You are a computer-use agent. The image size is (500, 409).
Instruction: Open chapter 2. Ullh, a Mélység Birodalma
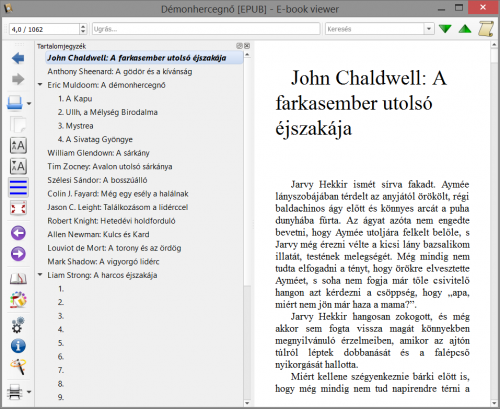pos(107,112)
